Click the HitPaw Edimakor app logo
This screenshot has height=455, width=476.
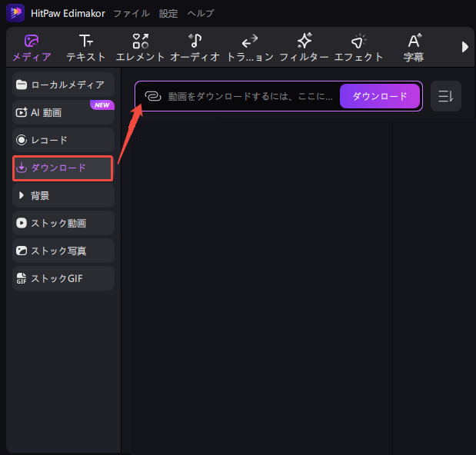(15, 13)
